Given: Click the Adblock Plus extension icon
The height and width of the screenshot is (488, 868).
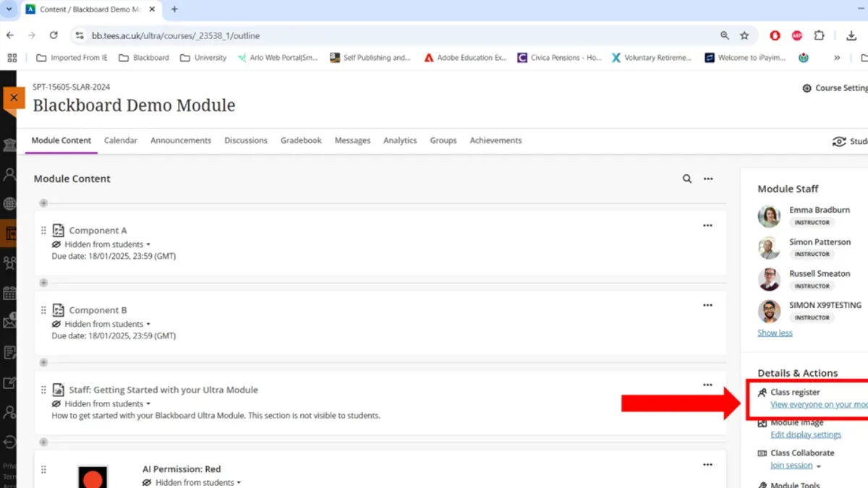Looking at the screenshot, I should (797, 35).
